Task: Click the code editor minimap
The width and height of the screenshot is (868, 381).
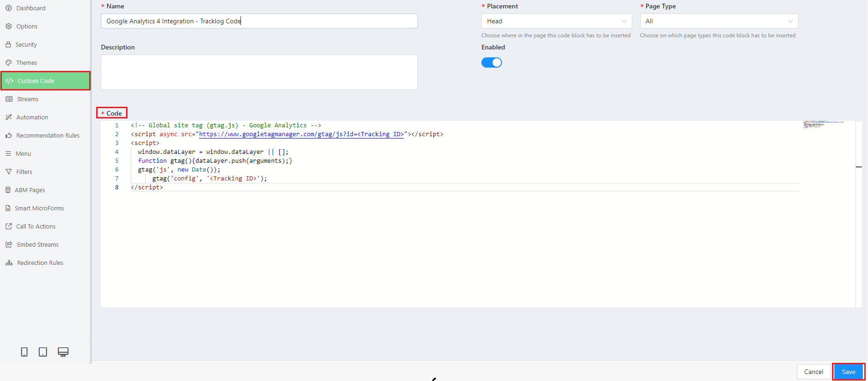Action: [824, 125]
